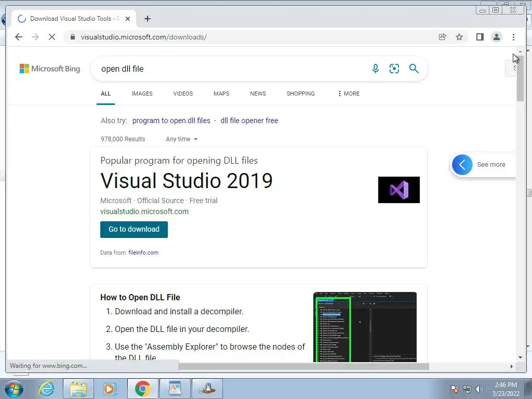Screen dimensions: 532x399
Task: Click the Bing search magnifier
Action: pos(414,69)
